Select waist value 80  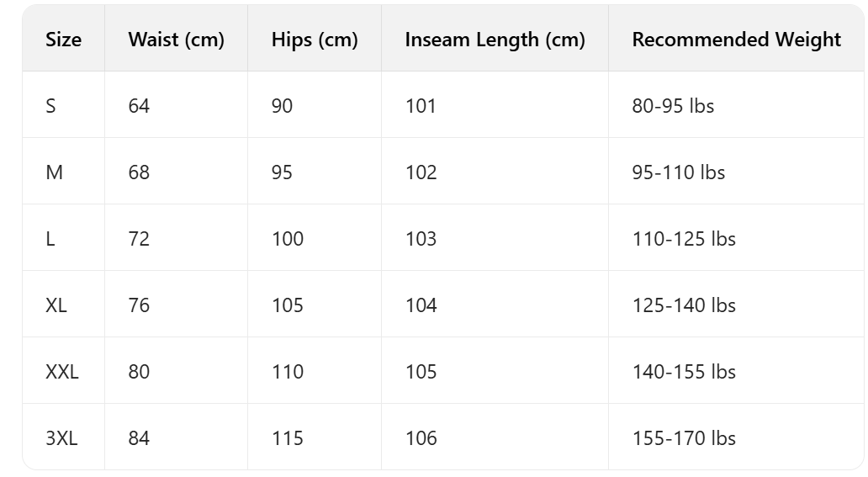tap(139, 372)
